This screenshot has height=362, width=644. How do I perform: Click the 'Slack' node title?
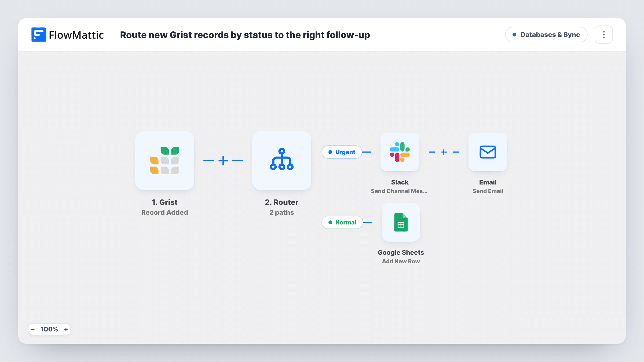coord(400,182)
